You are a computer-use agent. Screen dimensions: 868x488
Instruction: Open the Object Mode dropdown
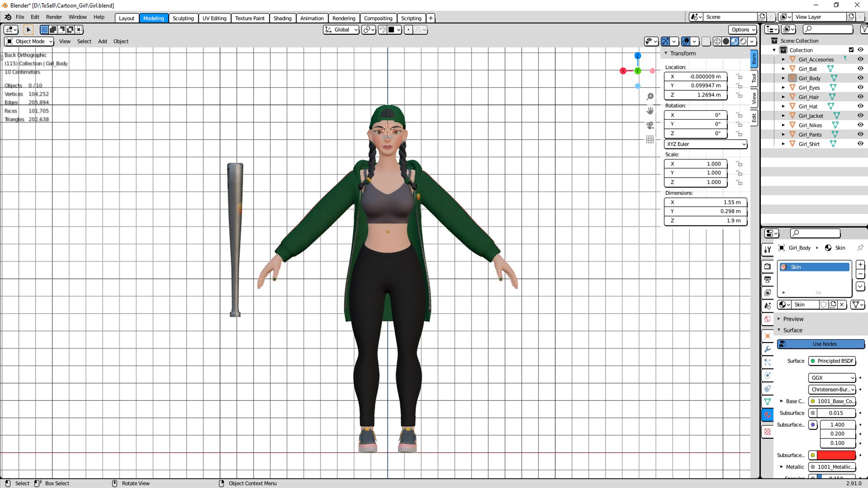[29, 42]
